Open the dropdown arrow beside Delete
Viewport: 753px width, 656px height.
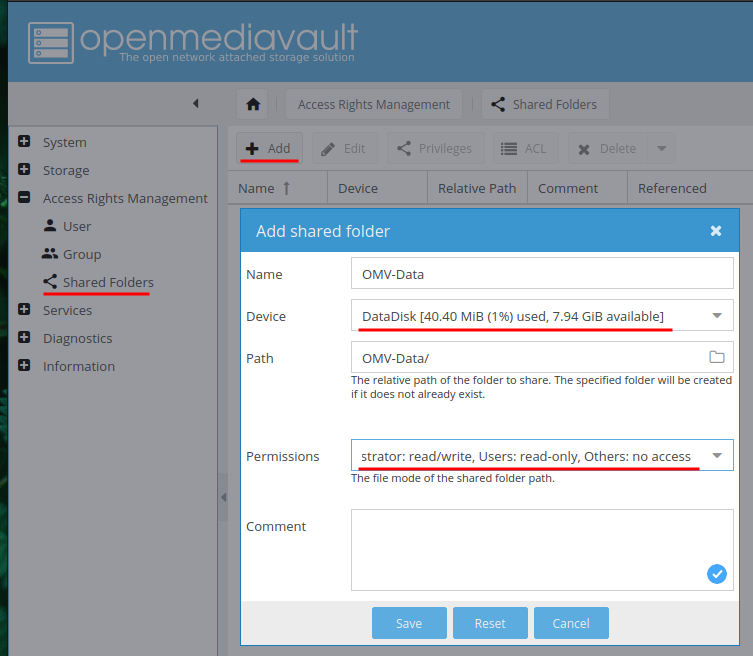click(x=662, y=148)
